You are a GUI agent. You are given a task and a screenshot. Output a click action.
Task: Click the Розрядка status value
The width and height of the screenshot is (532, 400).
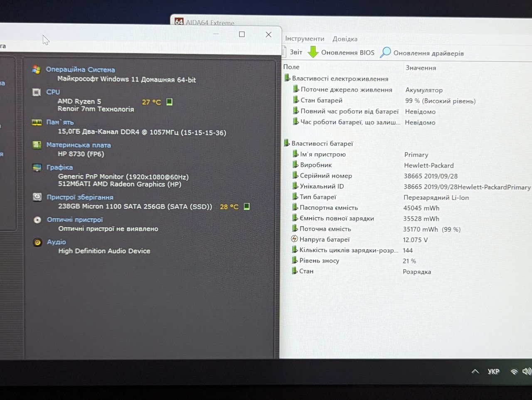point(417,272)
